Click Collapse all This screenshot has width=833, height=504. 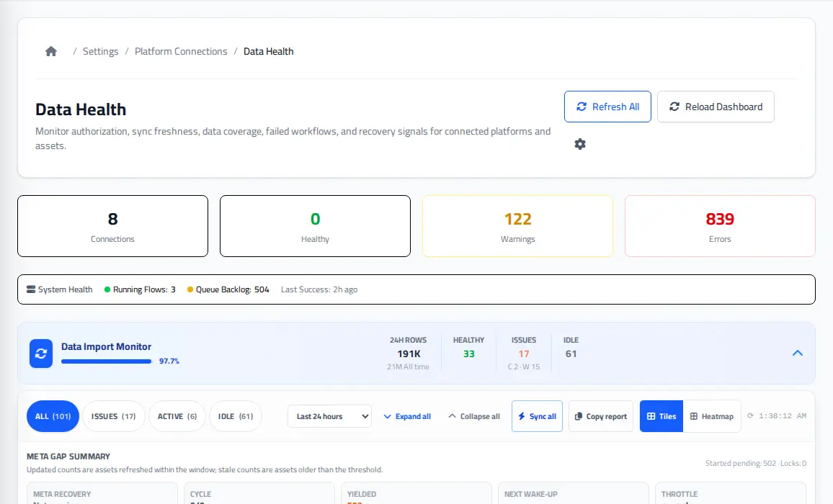tap(474, 416)
